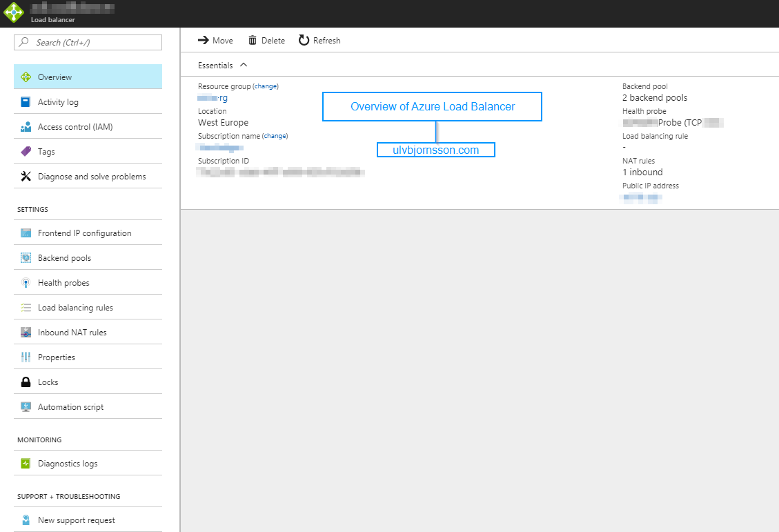Viewport: 779px width, 532px height.
Task: Click change link next to Resource group
Action: (x=265, y=86)
